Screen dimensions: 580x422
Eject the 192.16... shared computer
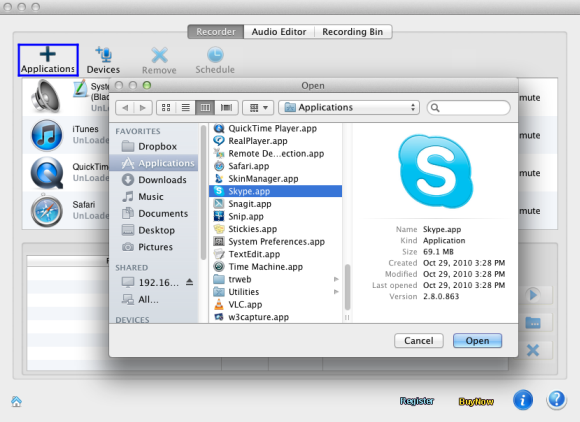click(189, 282)
